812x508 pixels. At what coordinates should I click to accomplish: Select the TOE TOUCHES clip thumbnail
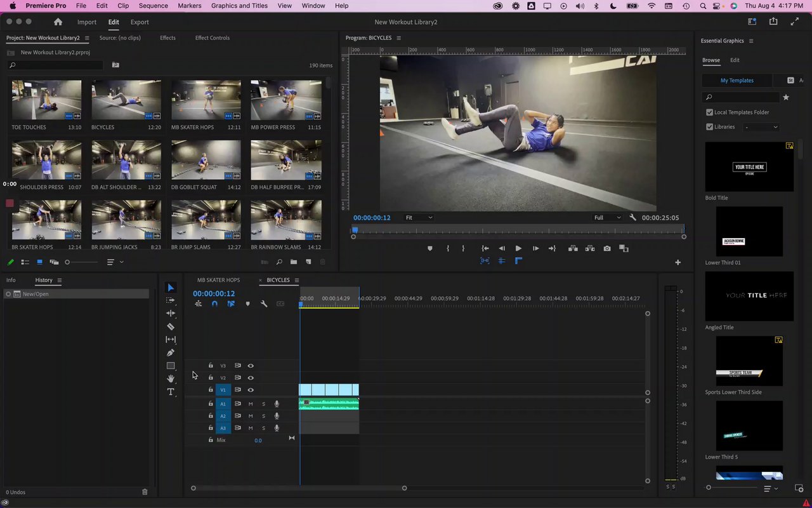[x=46, y=100]
